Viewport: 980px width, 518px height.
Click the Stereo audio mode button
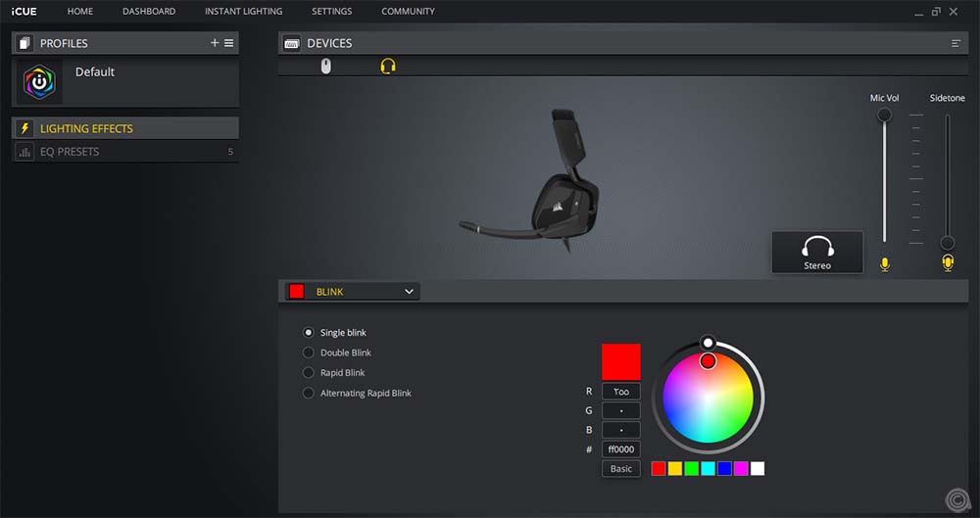coord(816,252)
